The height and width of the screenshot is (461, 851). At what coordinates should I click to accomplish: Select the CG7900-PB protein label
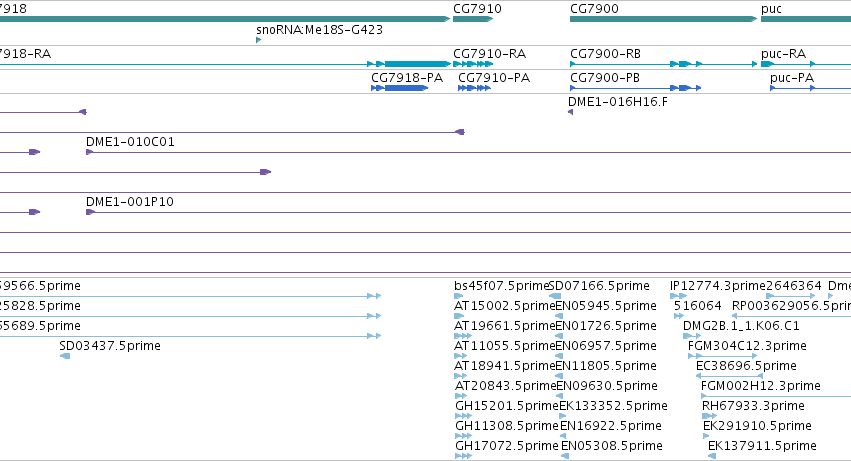pos(605,78)
